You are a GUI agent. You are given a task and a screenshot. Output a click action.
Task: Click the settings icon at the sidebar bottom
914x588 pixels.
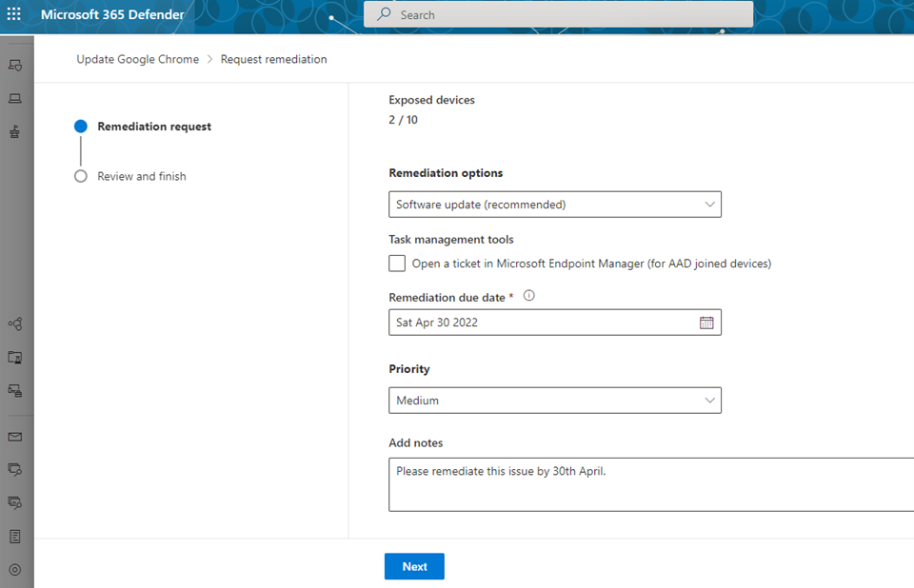click(14, 570)
